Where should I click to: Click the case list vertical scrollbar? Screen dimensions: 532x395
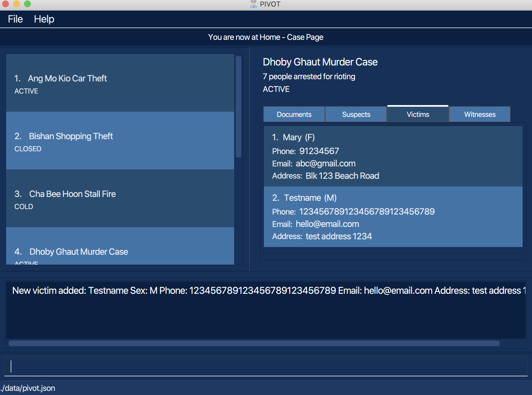239,107
